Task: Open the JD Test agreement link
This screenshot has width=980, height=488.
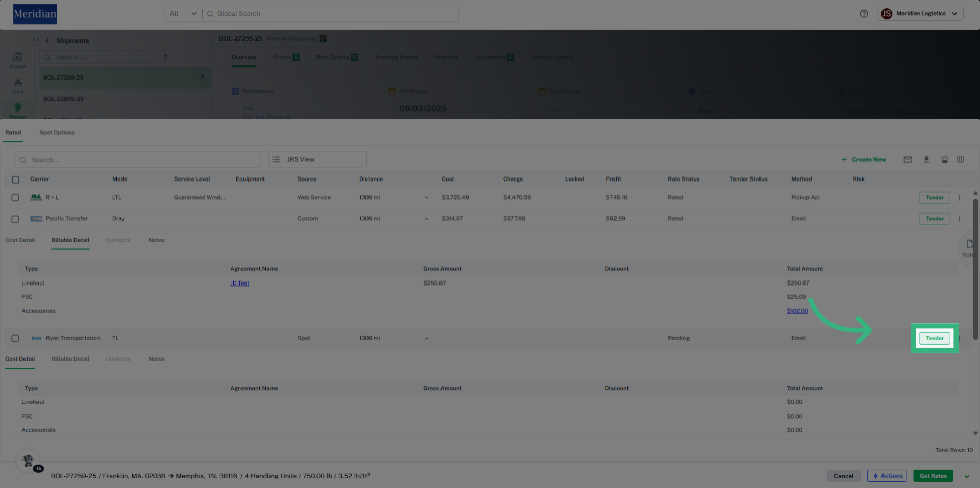Action: click(239, 284)
